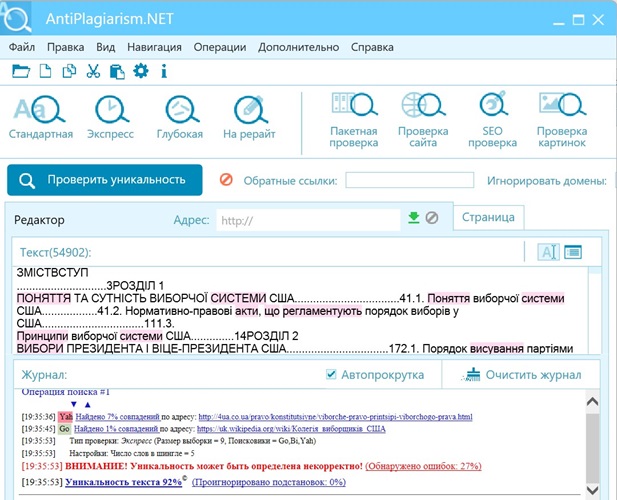Screen dimensions: 617x500
Task: Click the open folder toolbar icon
Action: point(21,71)
